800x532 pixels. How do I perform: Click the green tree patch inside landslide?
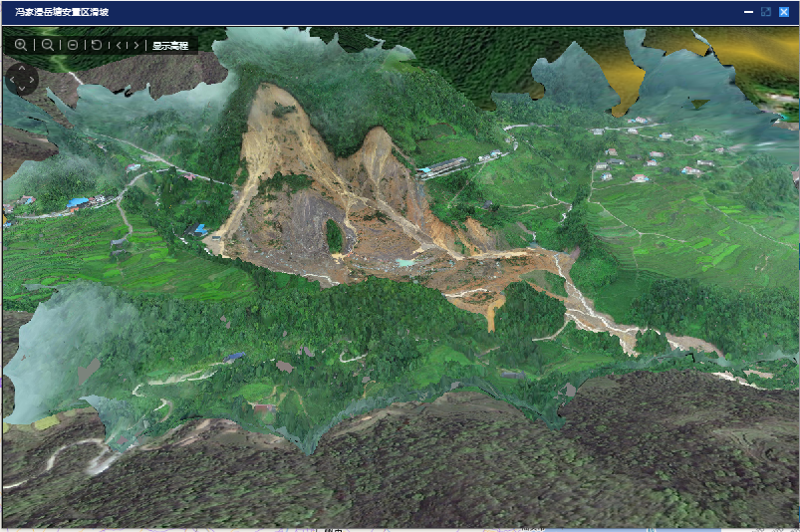(334, 236)
